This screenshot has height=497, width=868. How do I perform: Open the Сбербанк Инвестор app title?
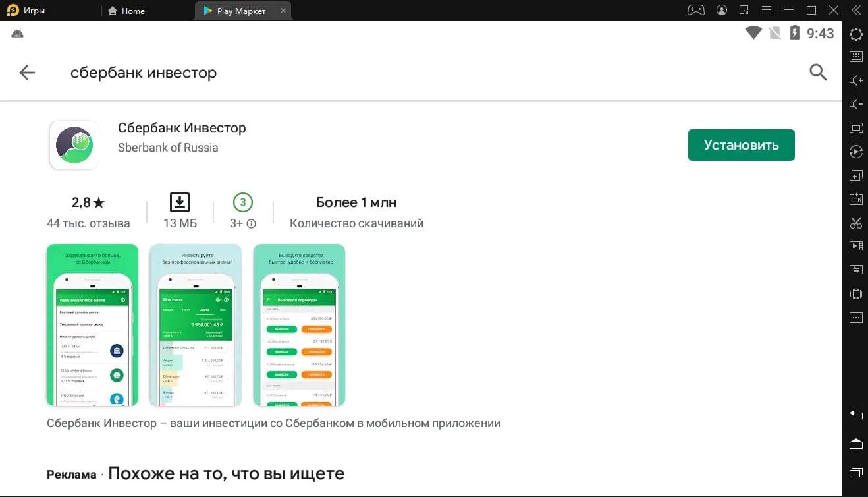click(x=182, y=128)
